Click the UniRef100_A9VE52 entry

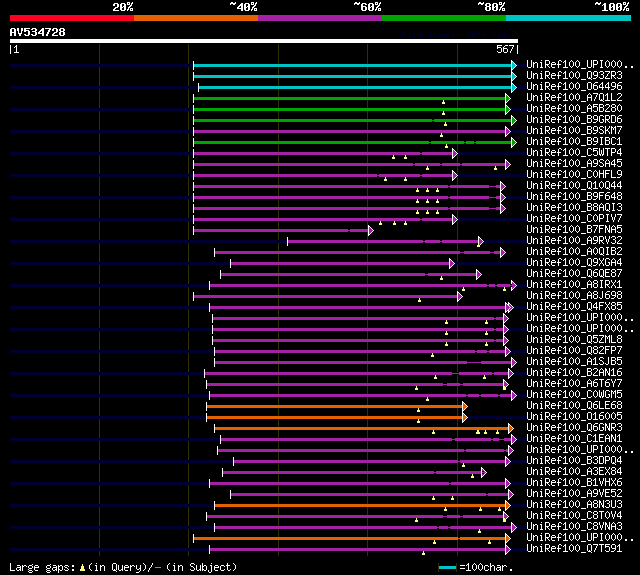(x=574, y=494)
